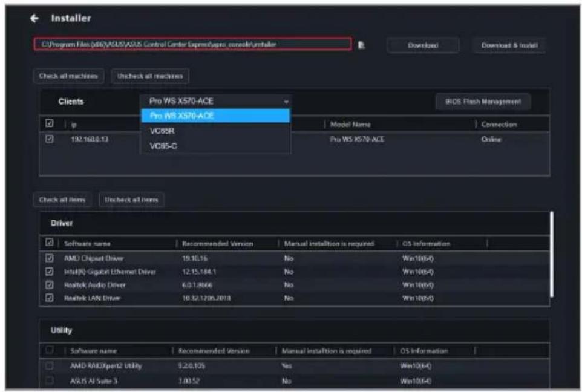Uncheck the AMD Chipset Driver checkbox

(50, 258)
